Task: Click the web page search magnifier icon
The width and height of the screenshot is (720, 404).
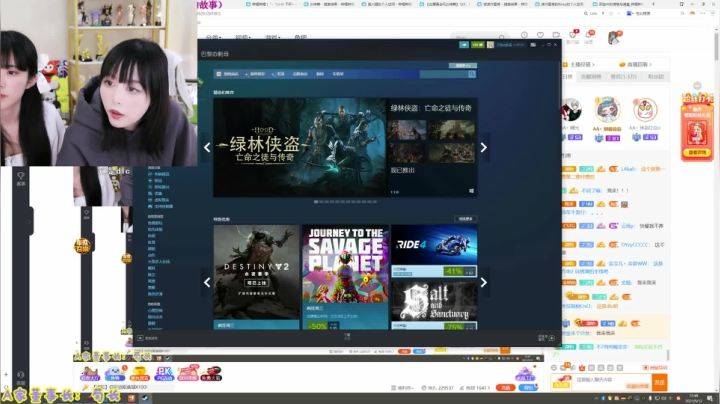Action: click(x=502, y=37)
